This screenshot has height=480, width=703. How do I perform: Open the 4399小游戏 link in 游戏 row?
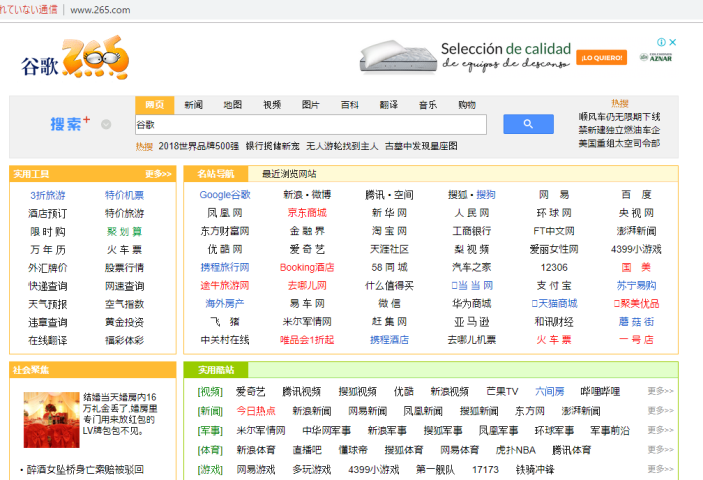373,470
